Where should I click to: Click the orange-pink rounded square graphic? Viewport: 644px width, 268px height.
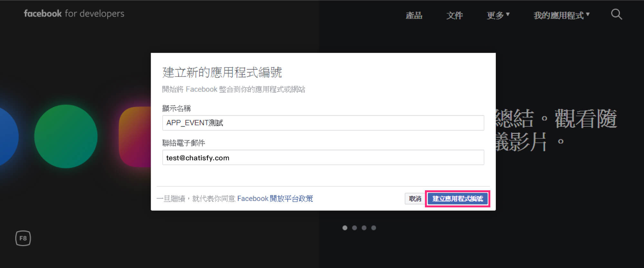(135, 137)
